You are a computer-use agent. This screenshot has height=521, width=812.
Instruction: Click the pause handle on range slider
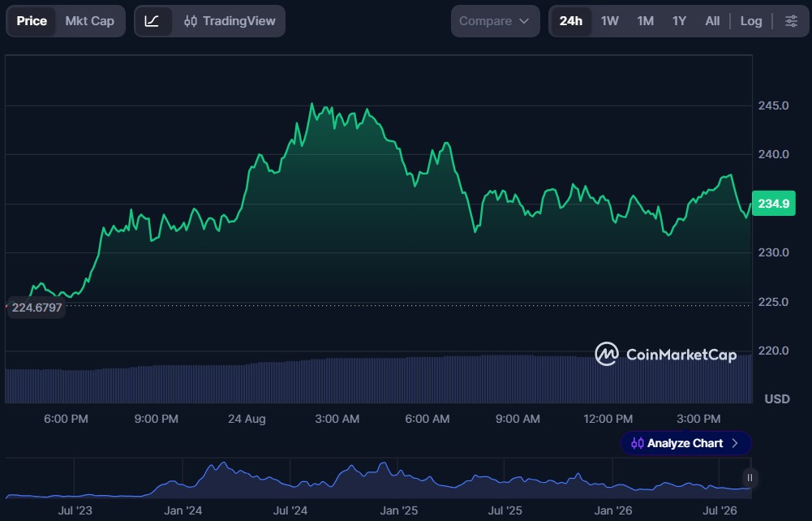750,477
